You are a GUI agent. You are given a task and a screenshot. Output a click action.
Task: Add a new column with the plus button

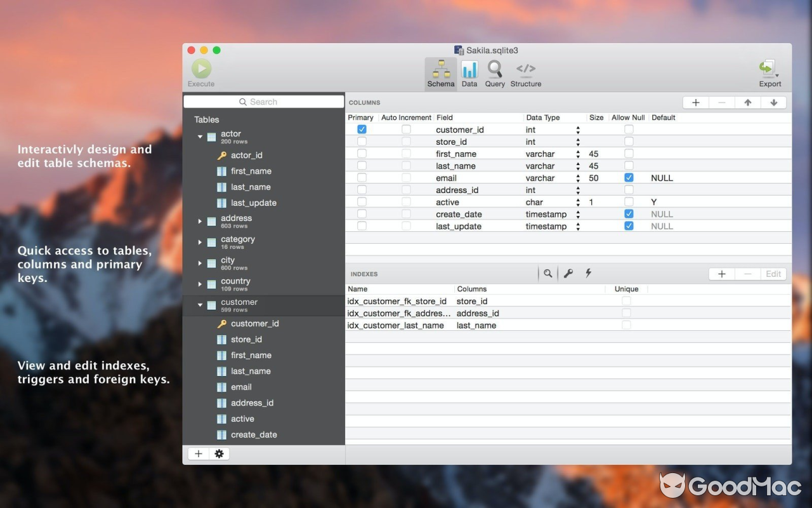[x=695, y=102]
